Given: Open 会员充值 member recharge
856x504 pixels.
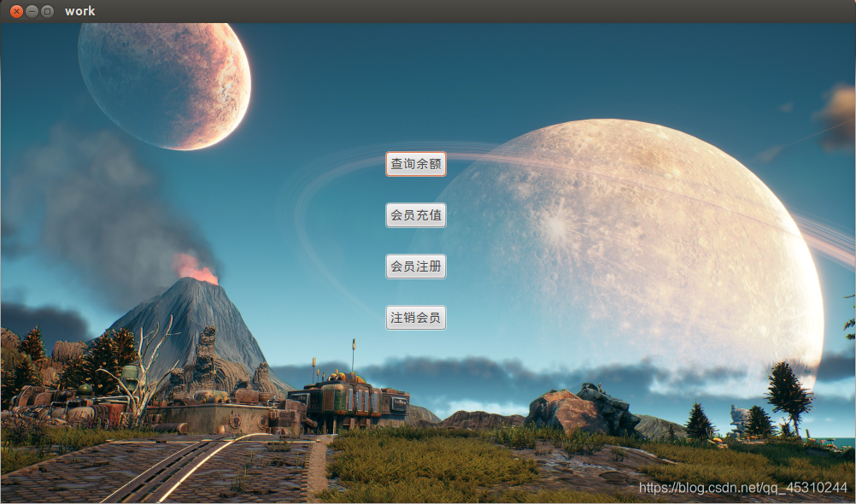Looking at the screenshot, I should pyautogui.click(x=416, y=215).
